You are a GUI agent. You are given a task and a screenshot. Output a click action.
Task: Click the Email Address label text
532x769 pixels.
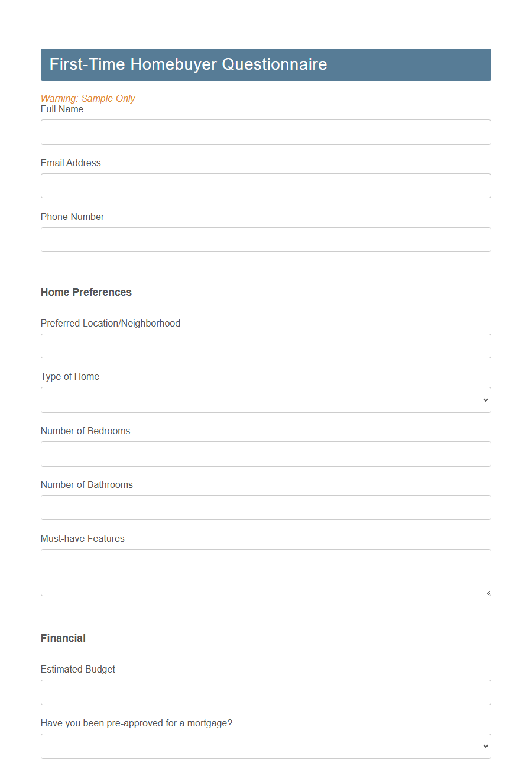[70, 163]
